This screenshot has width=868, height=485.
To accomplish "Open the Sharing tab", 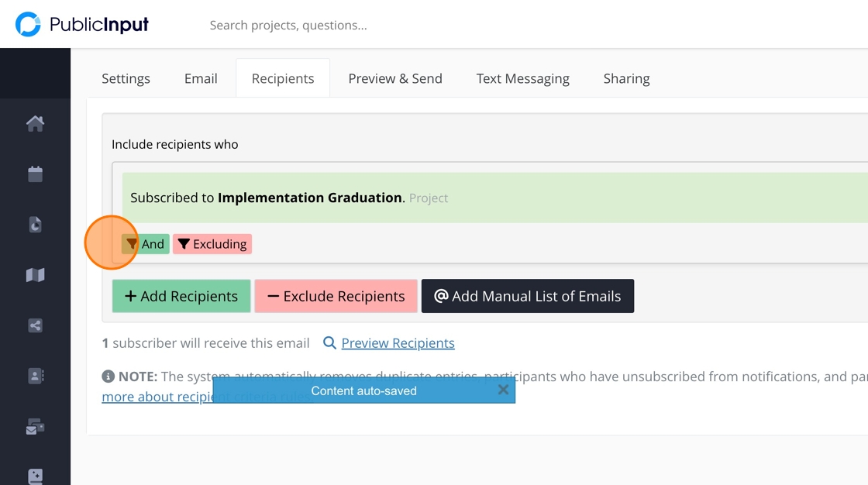I will pos(626,78).
